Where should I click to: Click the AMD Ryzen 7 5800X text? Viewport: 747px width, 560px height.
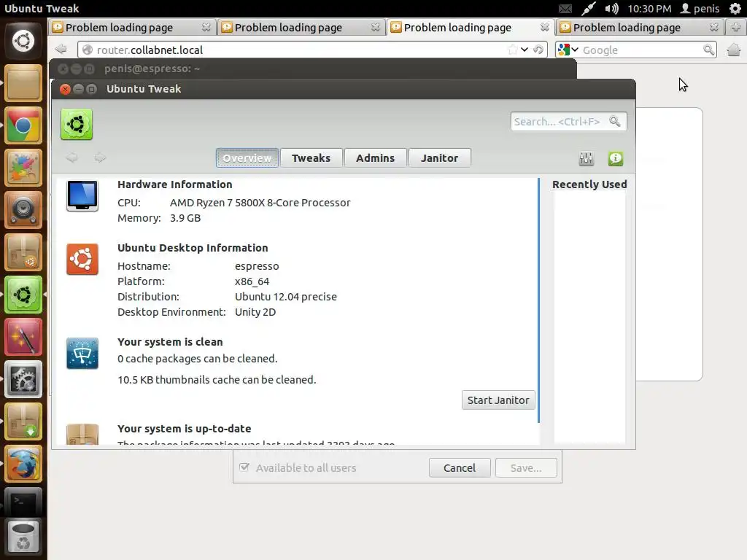pyautogui.click(x=260, y=203)
